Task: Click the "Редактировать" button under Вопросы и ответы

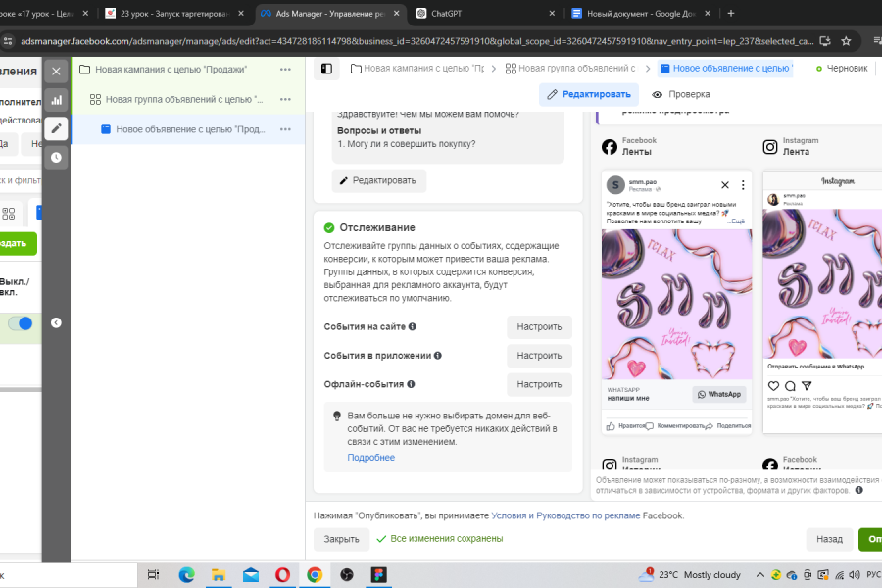Action: click(378, 180)
